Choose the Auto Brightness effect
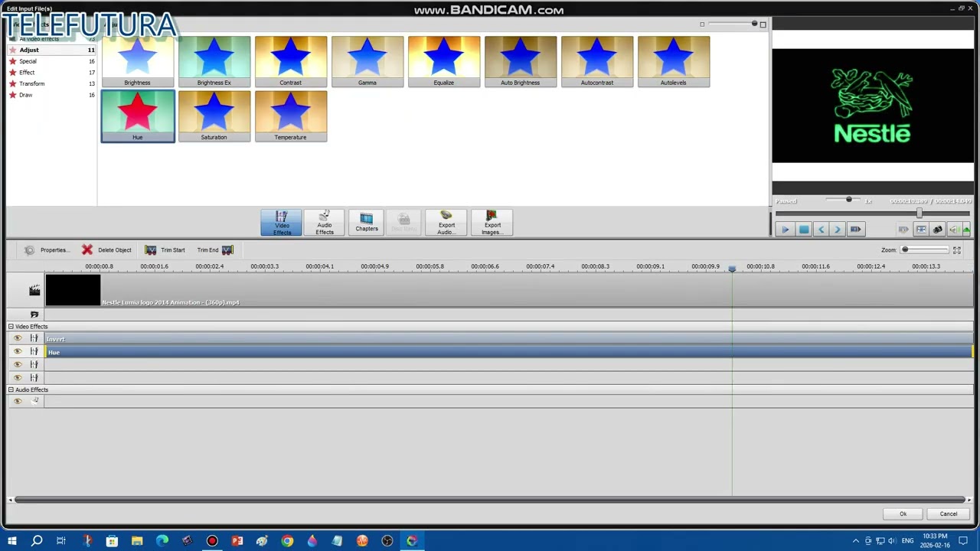Screen dimensions: 980x551 pos(521,61)
